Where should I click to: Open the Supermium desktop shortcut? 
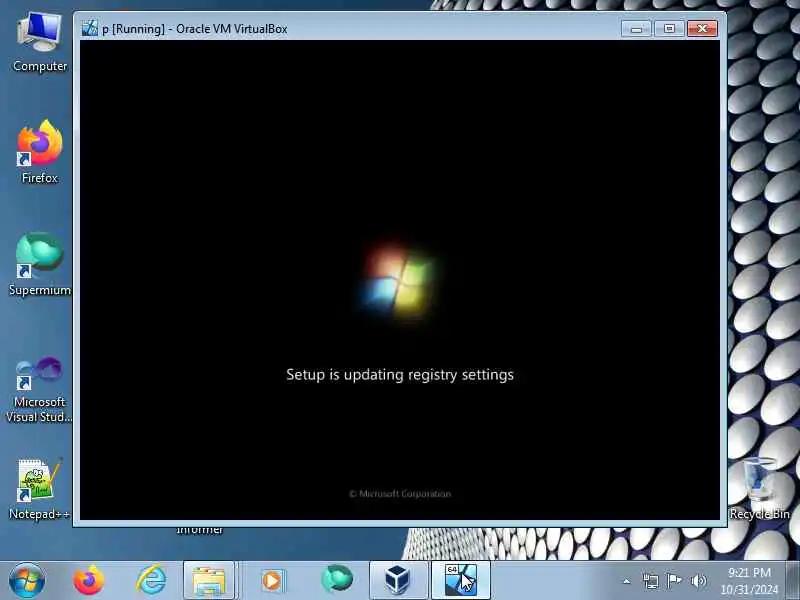pos(39,264)
